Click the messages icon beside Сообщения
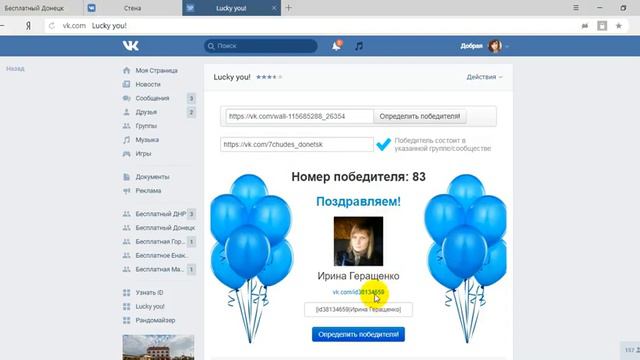 [127, 98]
